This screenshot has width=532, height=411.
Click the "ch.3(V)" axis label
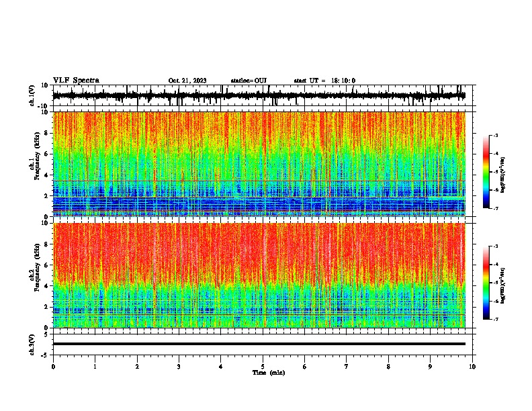tap(32, 345)
